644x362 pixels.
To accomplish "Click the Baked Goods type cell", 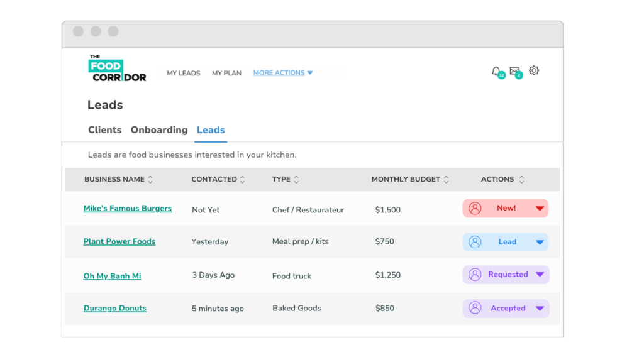I will click(x=297, y=308).
